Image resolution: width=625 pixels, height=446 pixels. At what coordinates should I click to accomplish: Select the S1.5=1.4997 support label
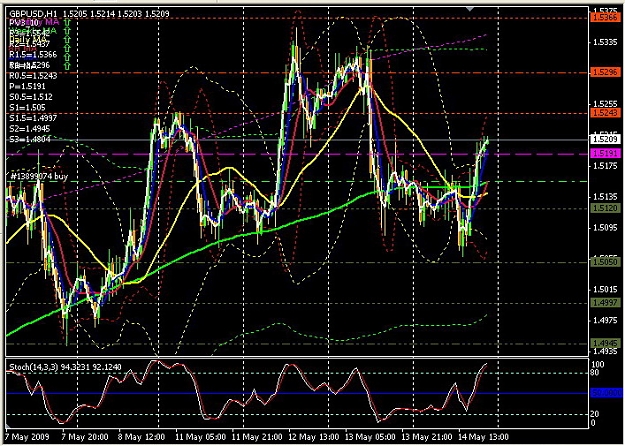pyautogui.click(x=33, y=118)
